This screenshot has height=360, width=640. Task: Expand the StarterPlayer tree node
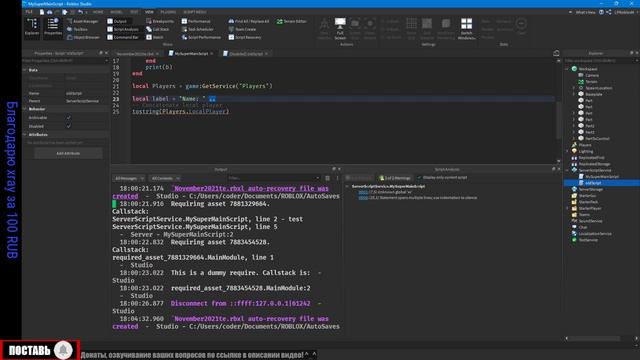click(567, 208)
